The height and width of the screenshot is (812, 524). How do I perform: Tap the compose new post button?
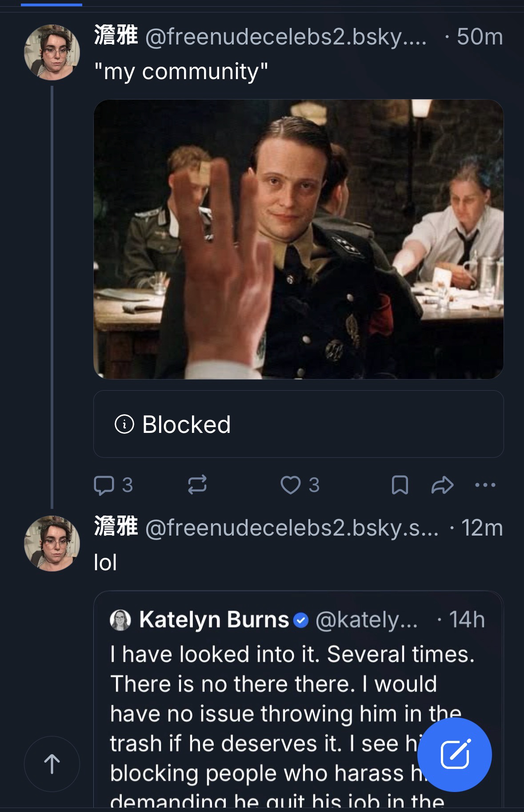(x=455, y=754)
